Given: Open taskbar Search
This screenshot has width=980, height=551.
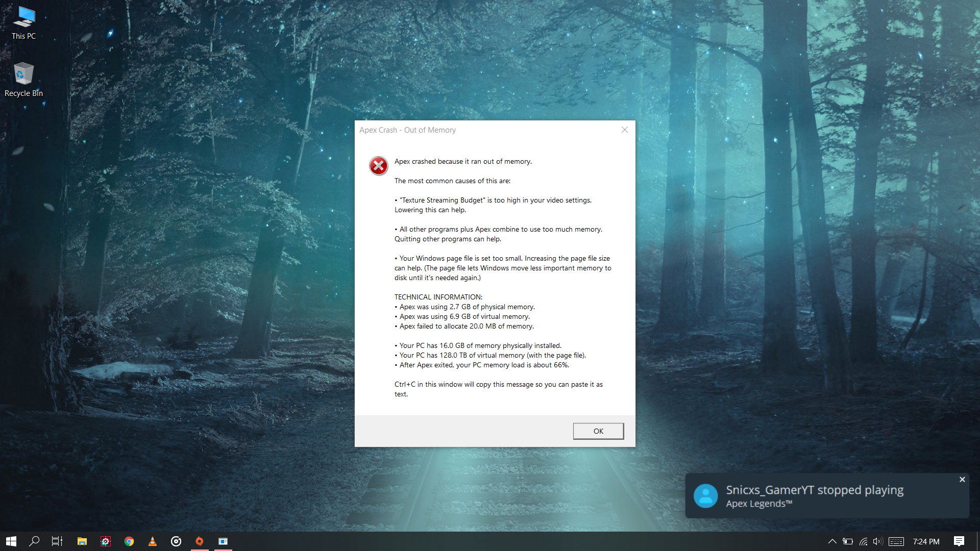Looking at the screenshot, I should tap(34, 541).
